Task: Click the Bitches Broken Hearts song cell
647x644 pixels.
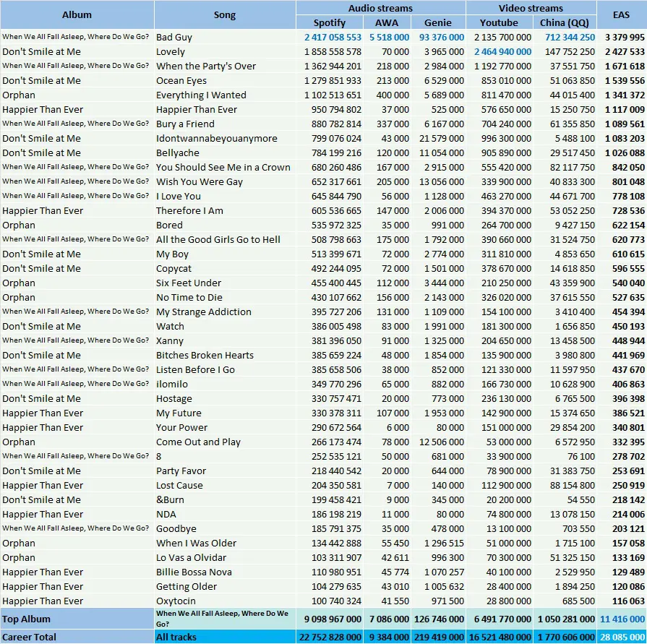Action: tap(225, 355)
